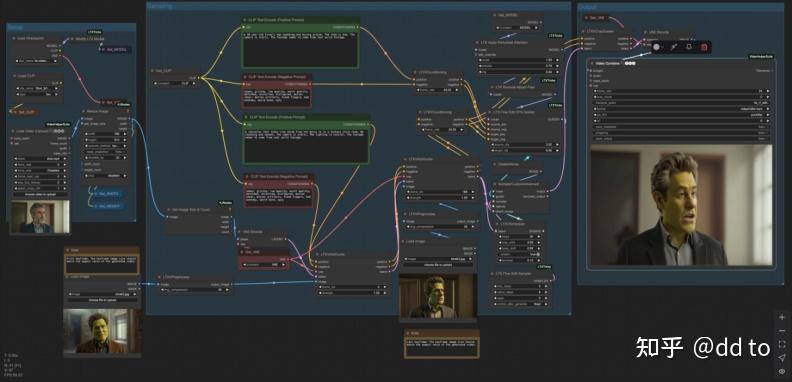Screen dimensions: 792x382
Task: Click the bypass icon in the node selection toolbar
Action: point(688,47)
